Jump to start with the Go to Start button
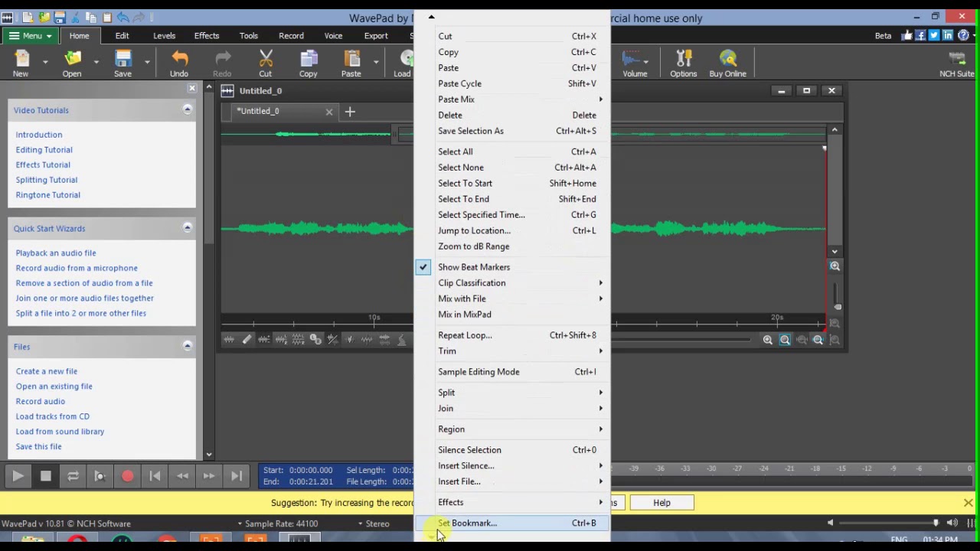Viewport: 980px width, 551px height. coord(155,476)
